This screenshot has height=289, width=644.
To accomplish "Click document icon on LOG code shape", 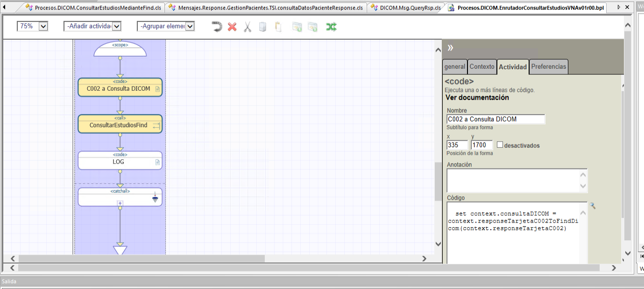I will [x=157, y=162].
